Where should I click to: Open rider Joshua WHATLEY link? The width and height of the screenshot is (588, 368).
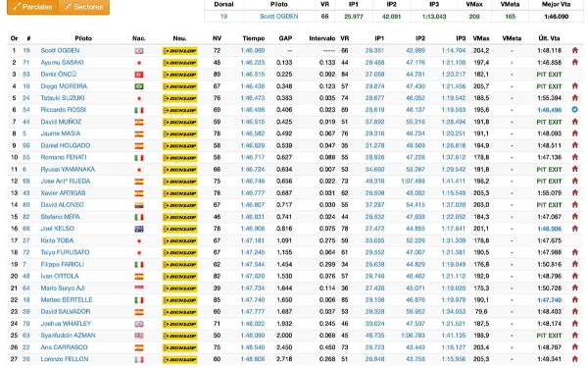[66, 323]
